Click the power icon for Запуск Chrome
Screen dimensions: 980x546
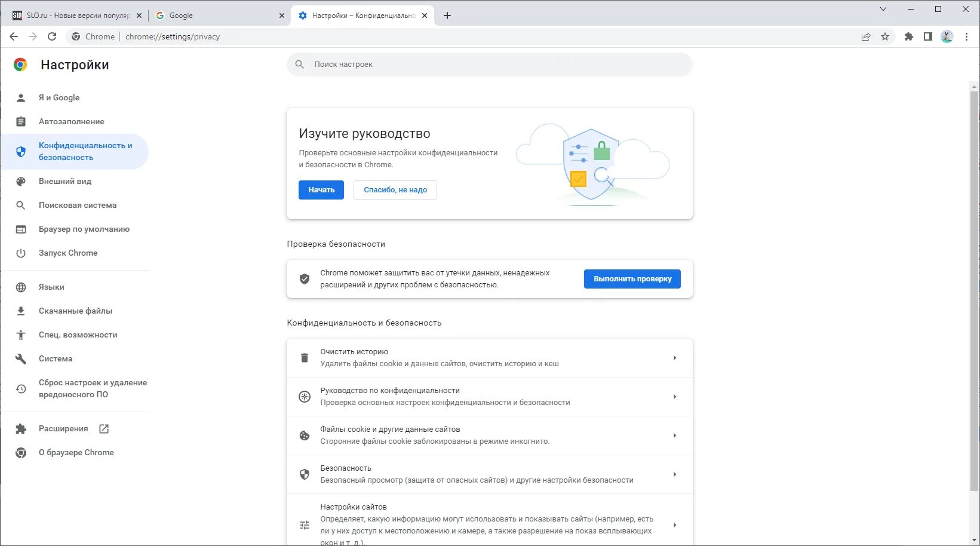tap(21, 253)
